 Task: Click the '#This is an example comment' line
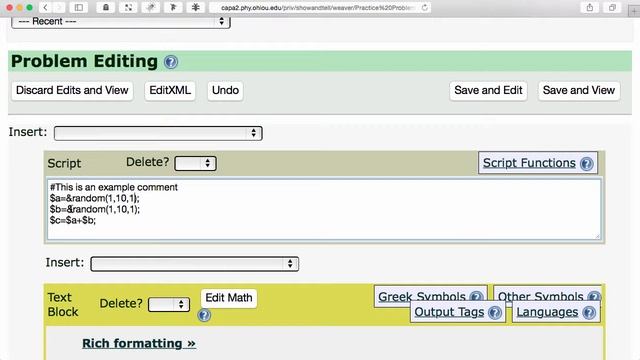(114, 187)
